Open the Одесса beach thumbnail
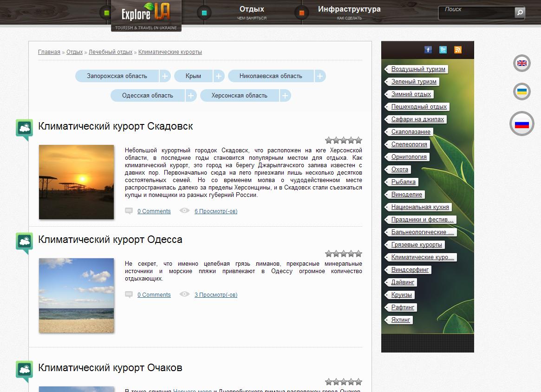Screen dimensions: 541x392 76,295
